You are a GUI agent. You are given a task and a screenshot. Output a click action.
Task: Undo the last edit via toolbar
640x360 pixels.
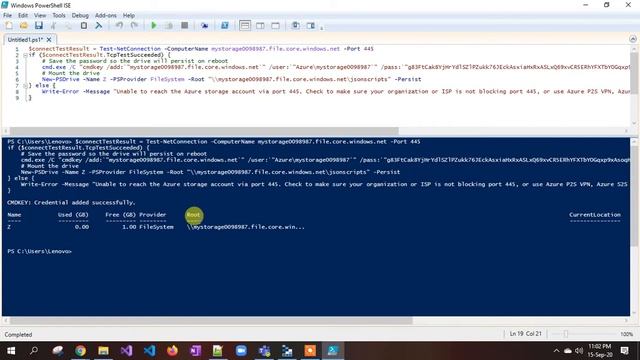tap(119, 25)
